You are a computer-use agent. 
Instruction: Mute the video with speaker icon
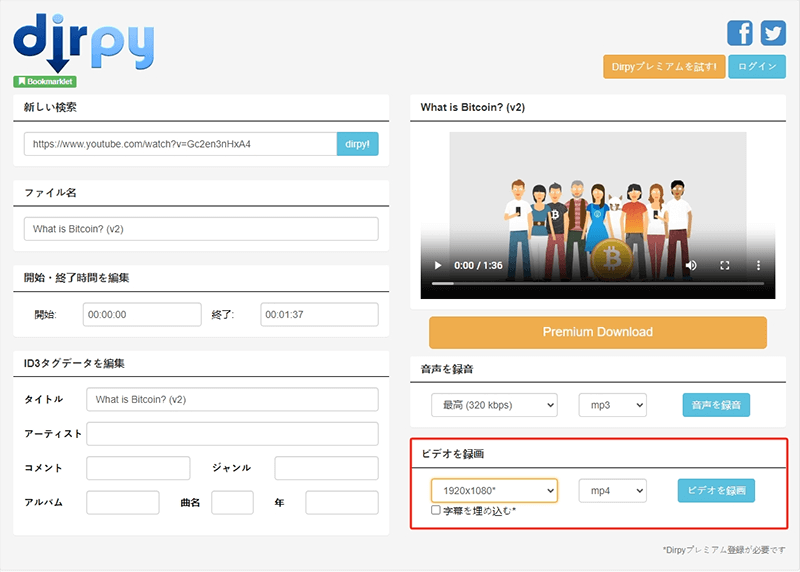tap(691, 265)
